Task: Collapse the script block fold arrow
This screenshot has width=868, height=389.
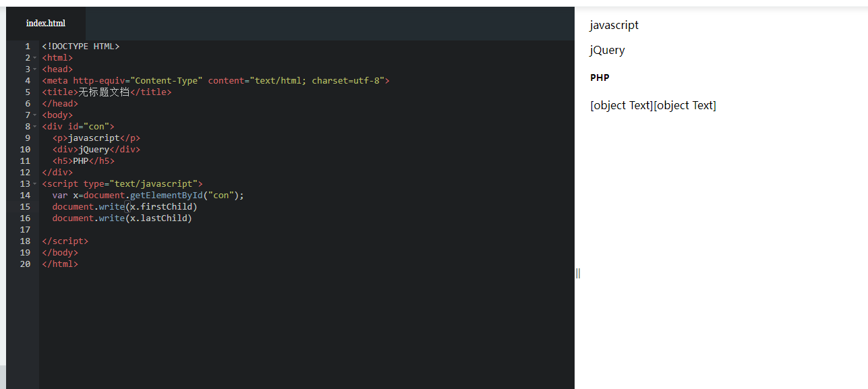Action: point(35,184)
